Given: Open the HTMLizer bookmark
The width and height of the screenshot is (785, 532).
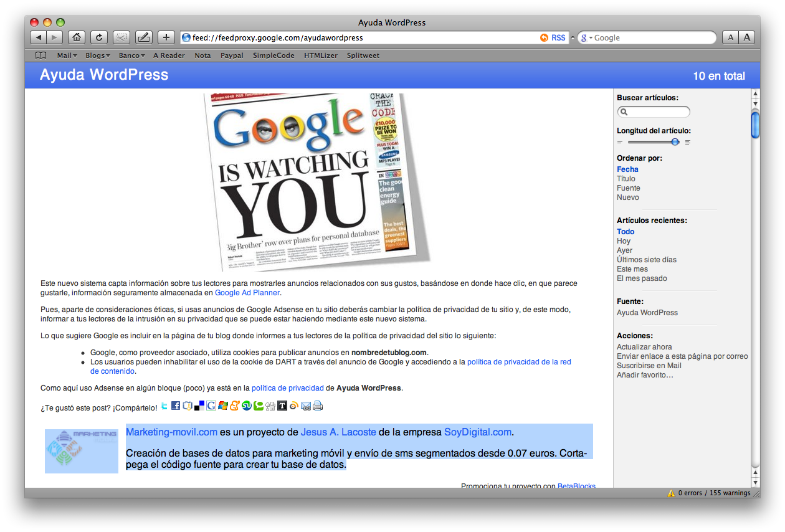Looking at the screenshot, I should click(321, 55).
